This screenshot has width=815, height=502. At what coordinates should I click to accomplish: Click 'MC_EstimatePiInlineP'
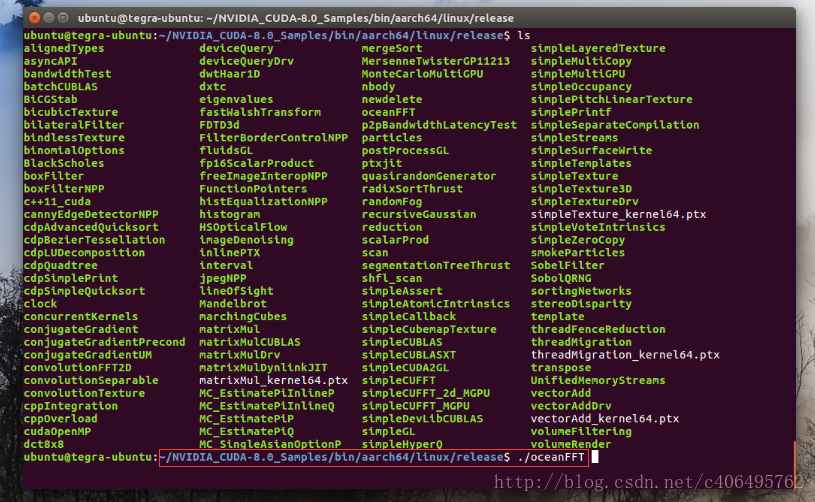point(267,393)
